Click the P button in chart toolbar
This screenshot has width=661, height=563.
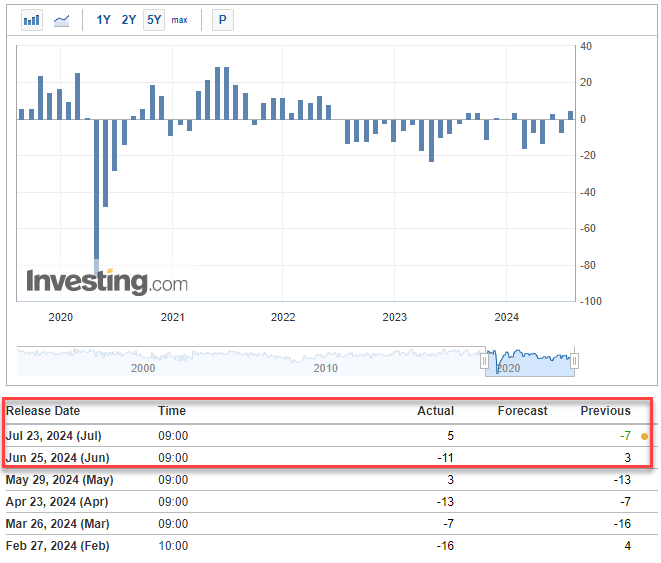tap(222, 20)
